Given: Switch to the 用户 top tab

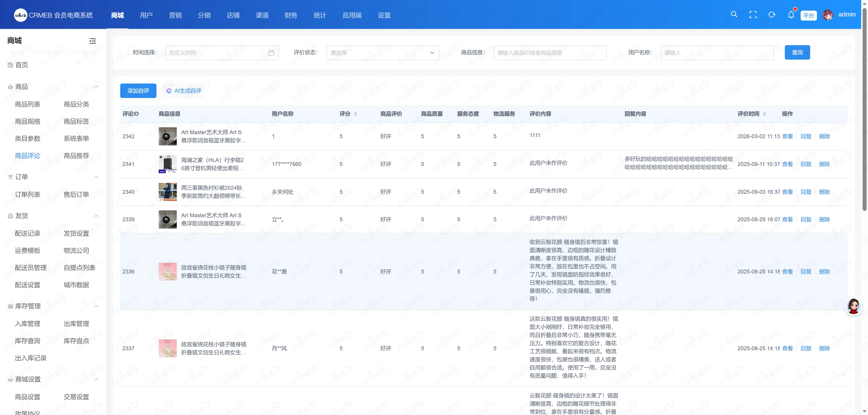Looking at the screenshot, I should click(146, 15).
